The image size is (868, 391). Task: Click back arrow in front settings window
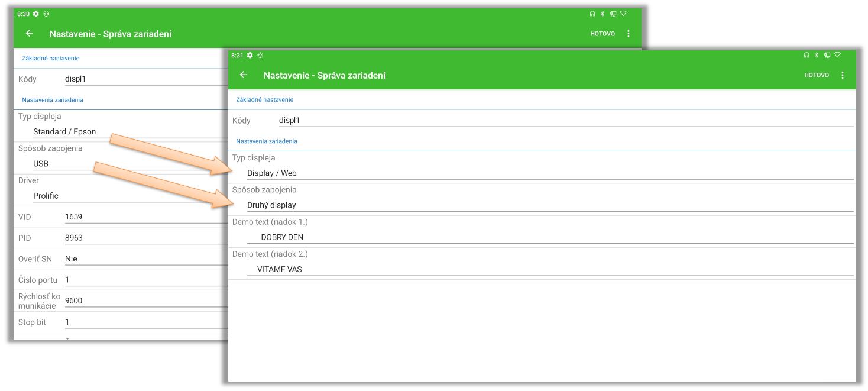[x=244, y=75]
